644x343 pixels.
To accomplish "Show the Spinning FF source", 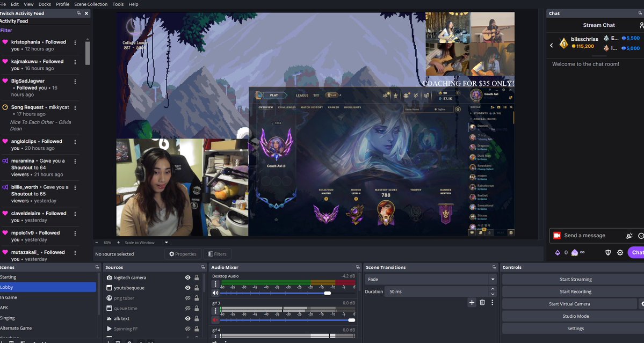I will coord(187,329).
